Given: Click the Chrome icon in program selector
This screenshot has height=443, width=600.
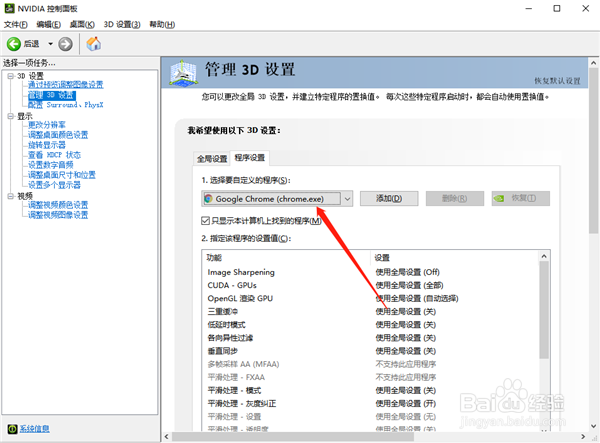Looking at the screenshot, I should click(x=209, y=199).
